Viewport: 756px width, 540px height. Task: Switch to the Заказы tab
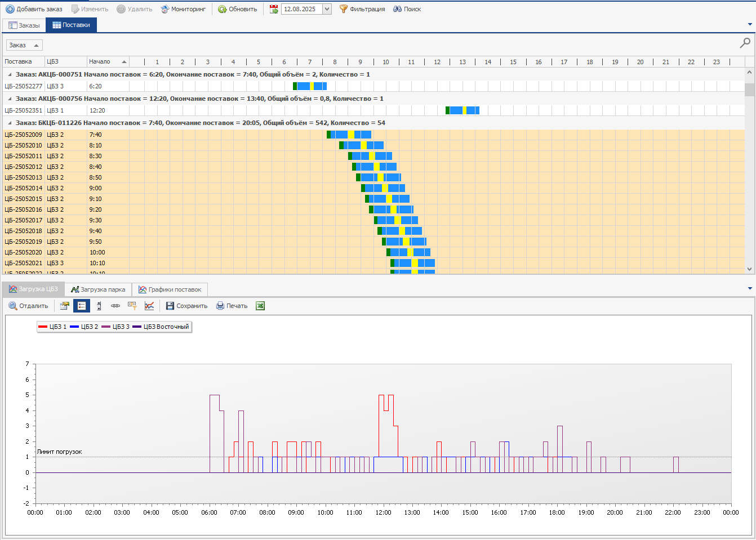(x=24, y=25)
